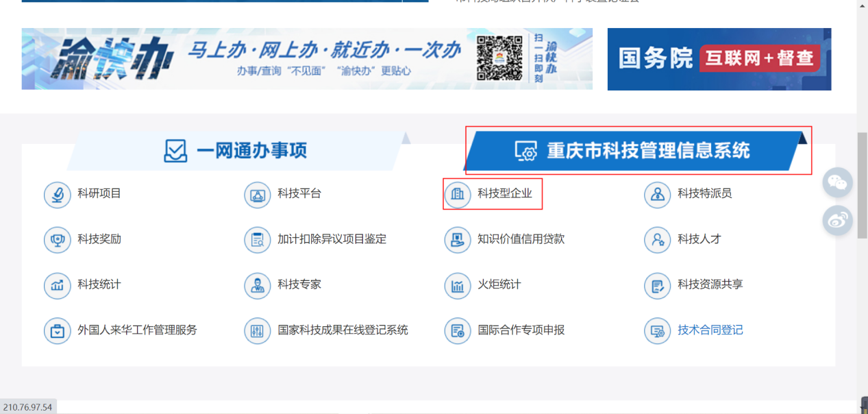Open the WeChat sharing icon on right edge

[x=837, y=182]
